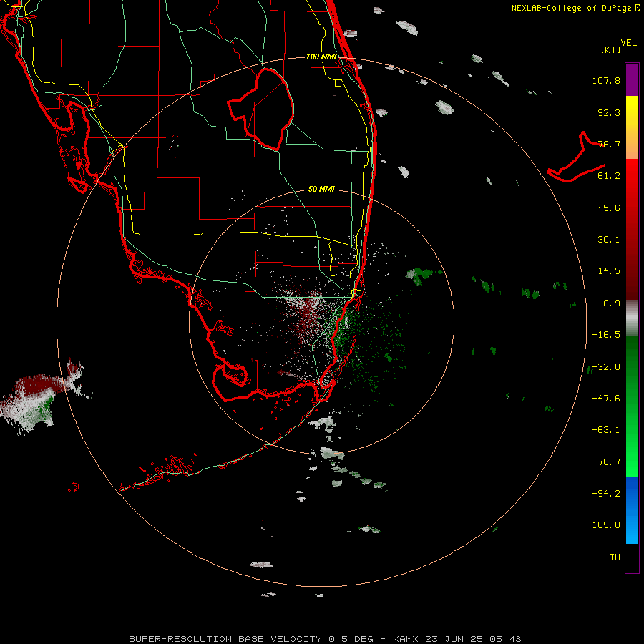The image size is (644, 644).
Task: Click the 107.8 scale value
Action: click(606, 80)
